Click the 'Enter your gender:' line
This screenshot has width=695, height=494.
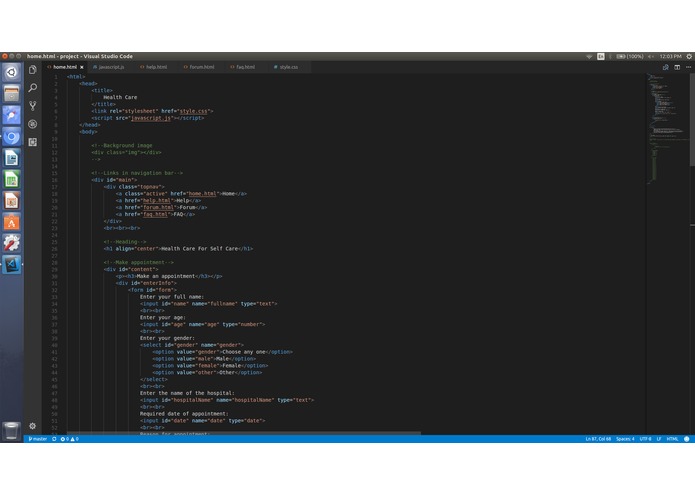pos(167,338)
